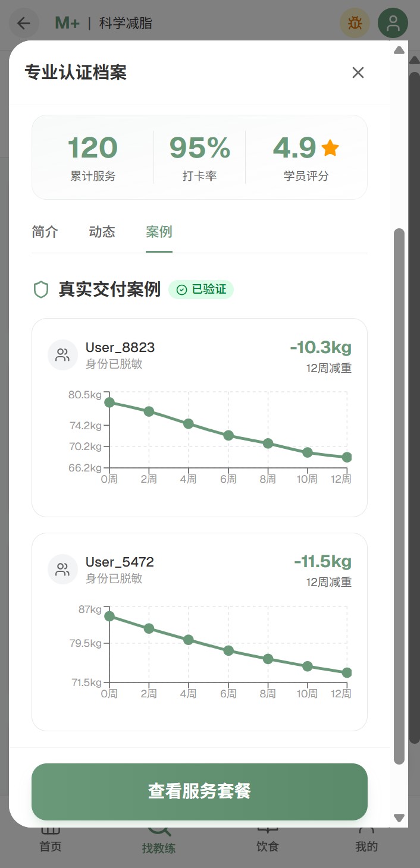Open the profile icon at top right
The width and height of the screenshot is (420, 868).
[393, 23]
